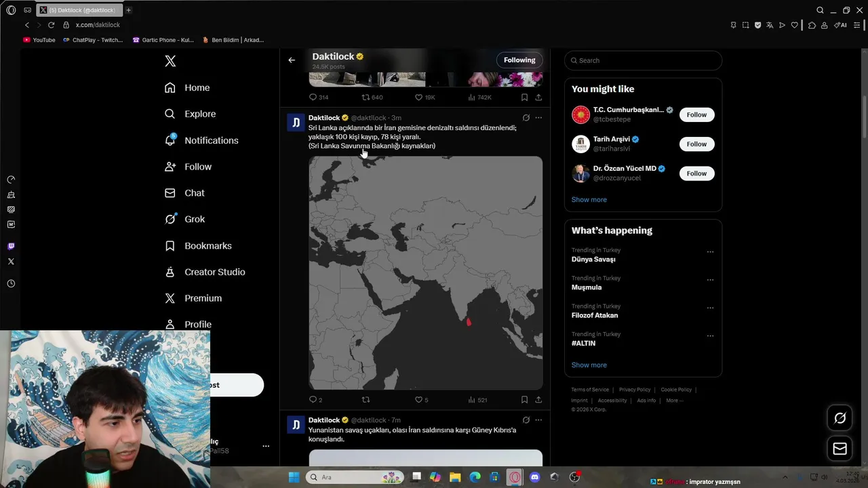868x488 pixels.
Task: Repost the Sri Lanka post
Action: click(366, 400)
